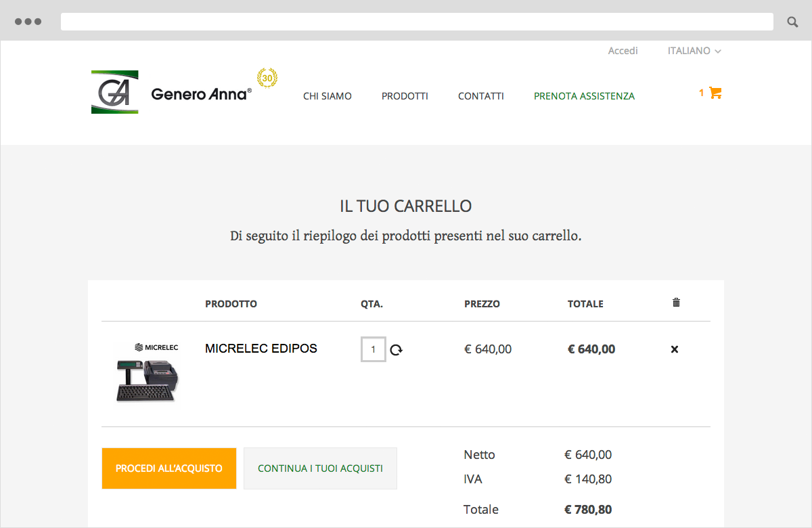Click the MICRELEC product thumbnail
This screenshot has height=528, width=812.
146,372
